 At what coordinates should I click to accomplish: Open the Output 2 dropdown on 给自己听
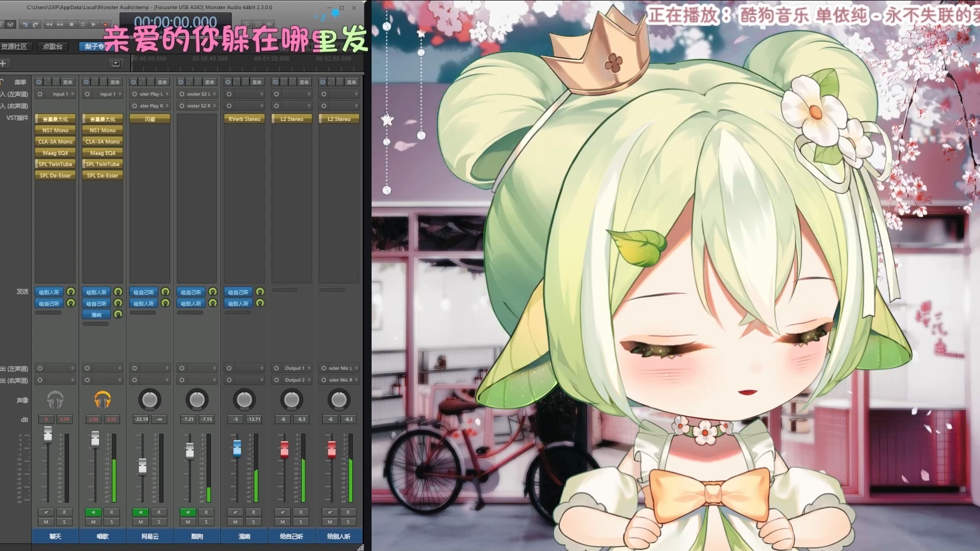[x=291, y=380]
